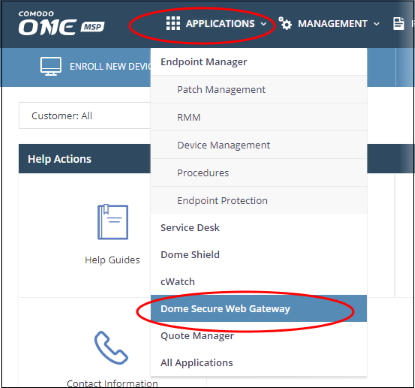This screenshot has height=388, width=415.
Task: Click the Management menu label
Action: (332, 24)
